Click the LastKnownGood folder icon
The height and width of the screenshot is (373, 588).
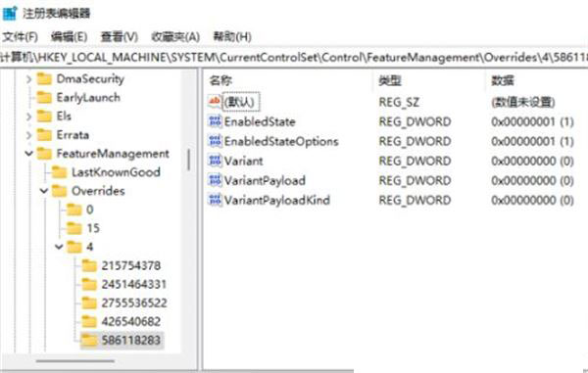59,172
